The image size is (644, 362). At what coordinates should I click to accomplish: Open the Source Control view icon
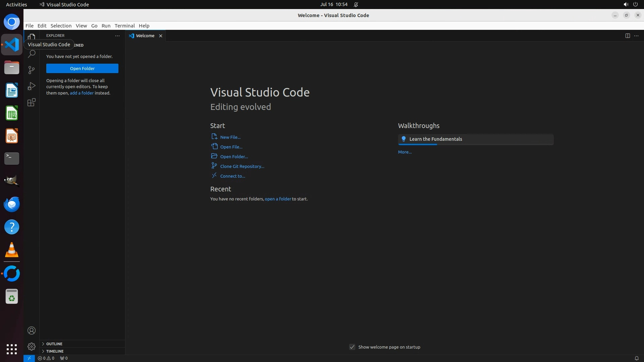[32, 70]
